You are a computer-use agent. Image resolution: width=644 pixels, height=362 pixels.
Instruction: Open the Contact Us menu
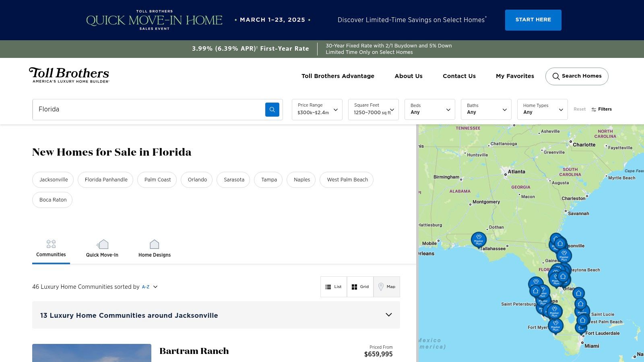pyautogui.click(x=459, y=76)
